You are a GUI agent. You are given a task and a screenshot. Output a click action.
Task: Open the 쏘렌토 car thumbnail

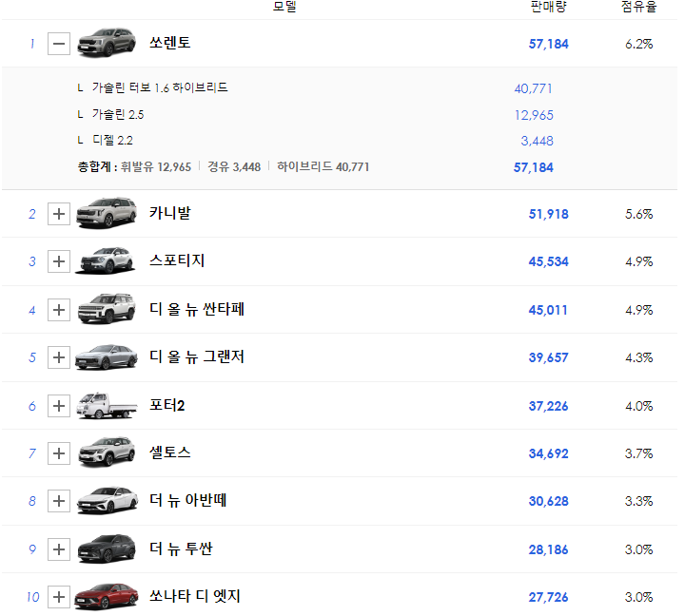107,43
